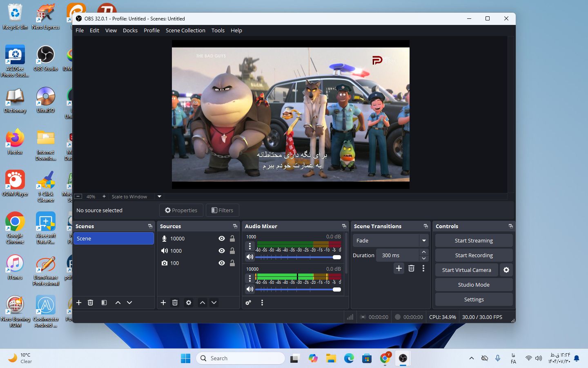588x368 pixels.
Task: Open Audio Mixer menu dots at bottom
Action: 262,303
